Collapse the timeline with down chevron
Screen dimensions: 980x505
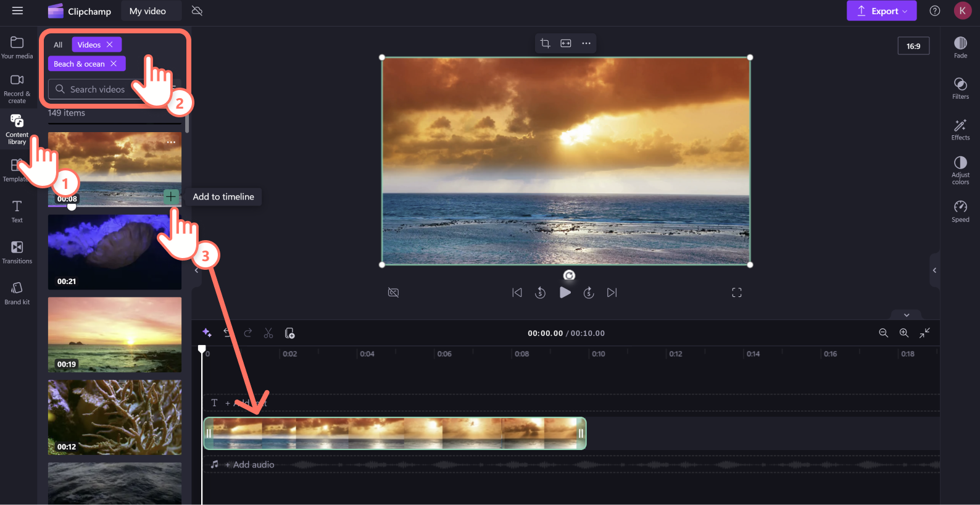click(x=907, y=315)
